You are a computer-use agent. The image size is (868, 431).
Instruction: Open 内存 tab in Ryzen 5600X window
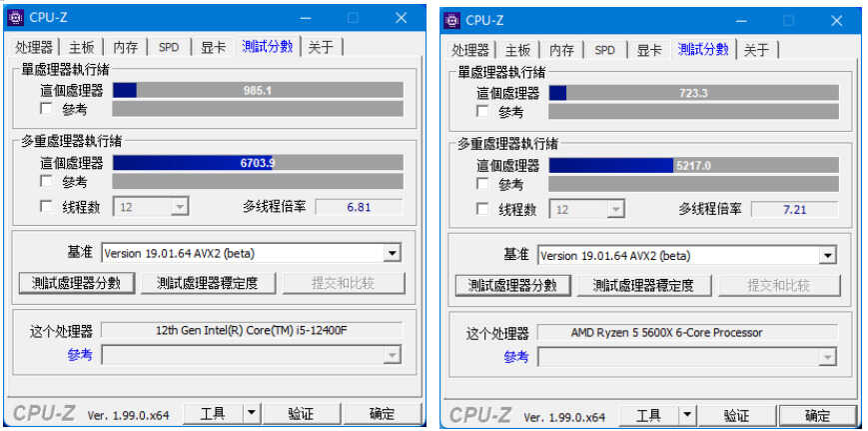pos(562,50)
